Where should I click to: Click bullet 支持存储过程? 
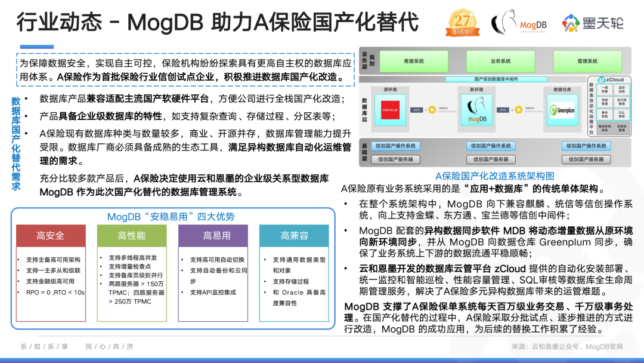point(291,281)
